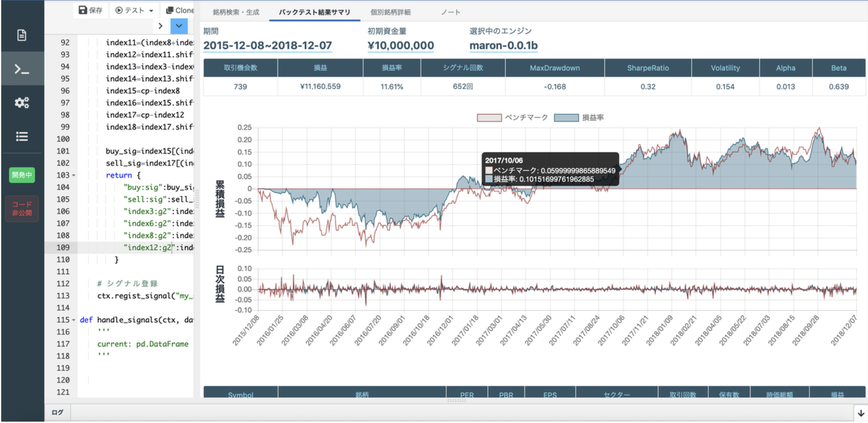Open the テスト dropdown menu
868x423 pixels.
(135, 10)
